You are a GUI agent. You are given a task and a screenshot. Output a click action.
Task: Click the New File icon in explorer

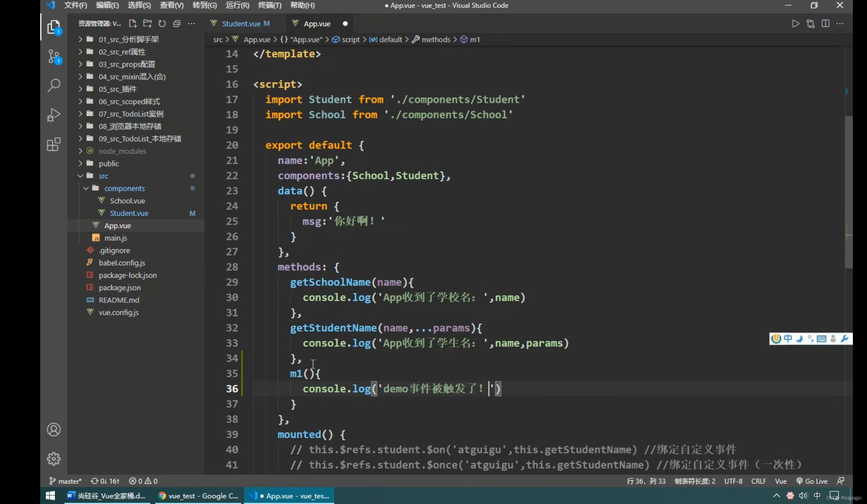coord(133,24)
